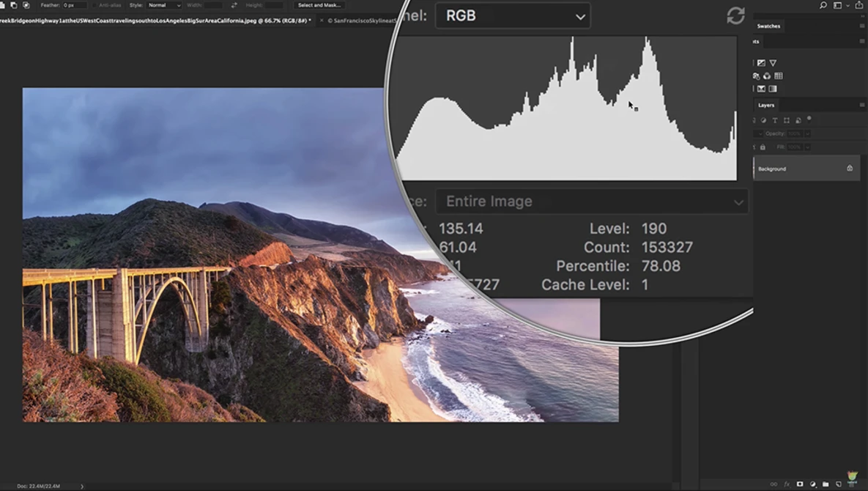
Task: Open the Fill dropdown arrow
Action: tap(808, 147)
